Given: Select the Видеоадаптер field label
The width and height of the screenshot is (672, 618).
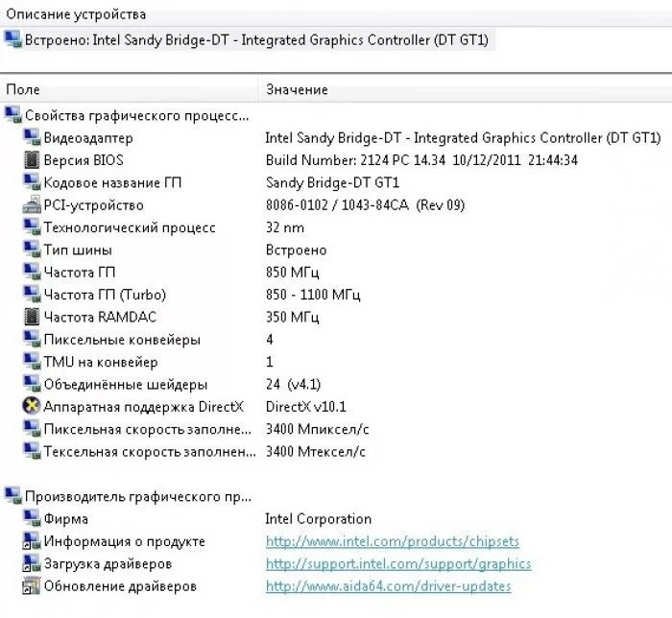Looking at the screenshot, I should [x=88, y=138].
